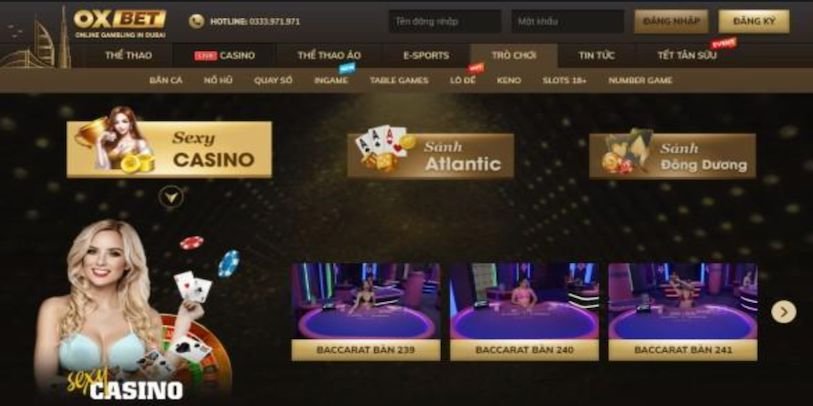Go to the Tết Tân Sửu event
Screen dimensions: 813x406
click(x=688, y=55)
